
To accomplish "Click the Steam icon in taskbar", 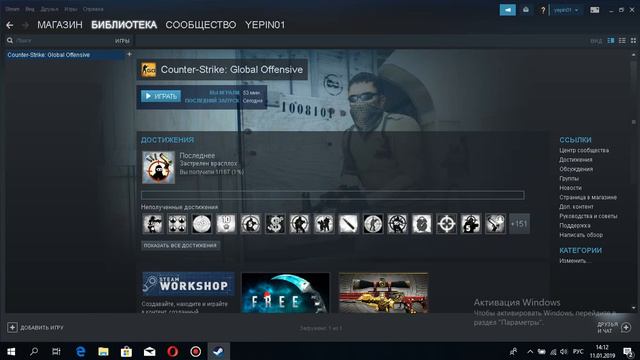I will (x=218, y=351).
